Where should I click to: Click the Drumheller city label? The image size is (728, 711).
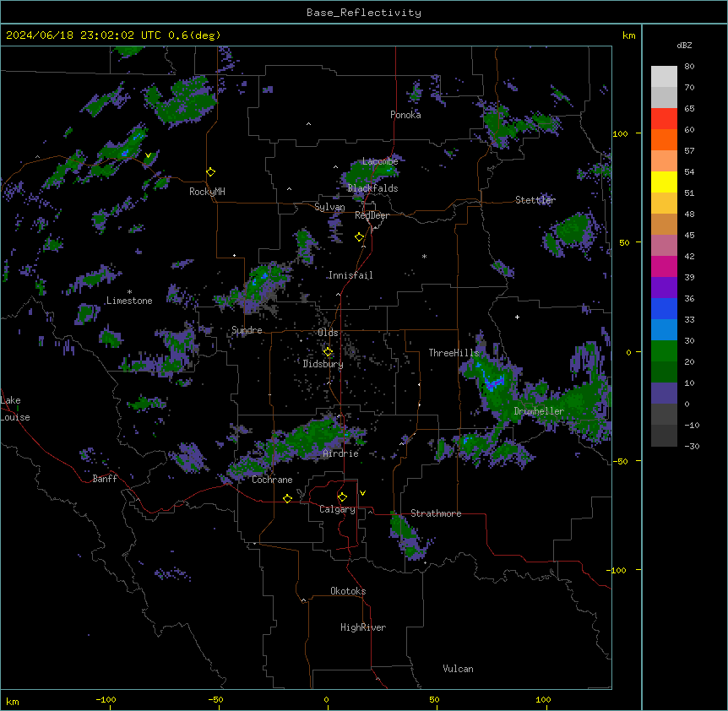pyautogui.click(x=539, y=411)
